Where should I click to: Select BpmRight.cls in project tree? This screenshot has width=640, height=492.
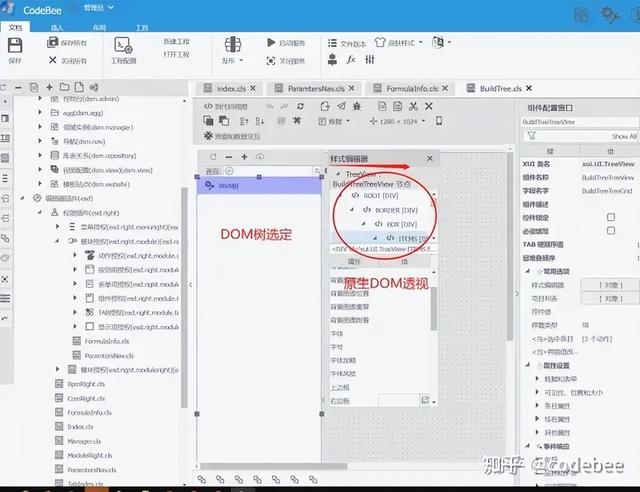86,384
